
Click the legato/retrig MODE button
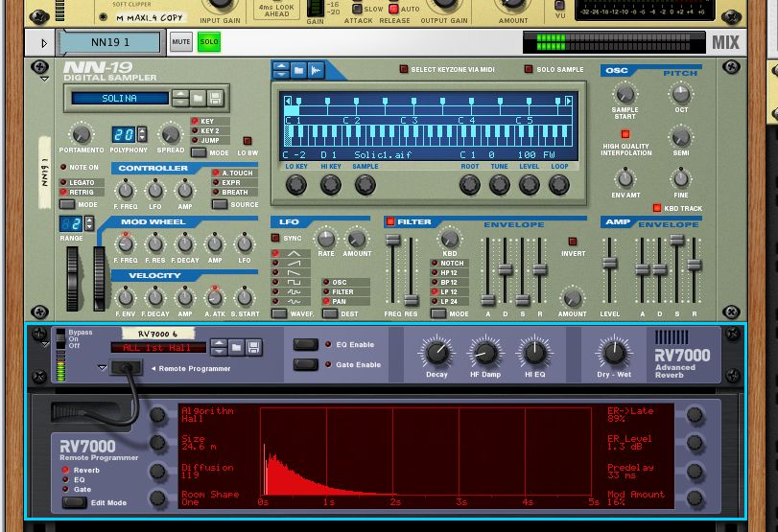tap(67, 204)
